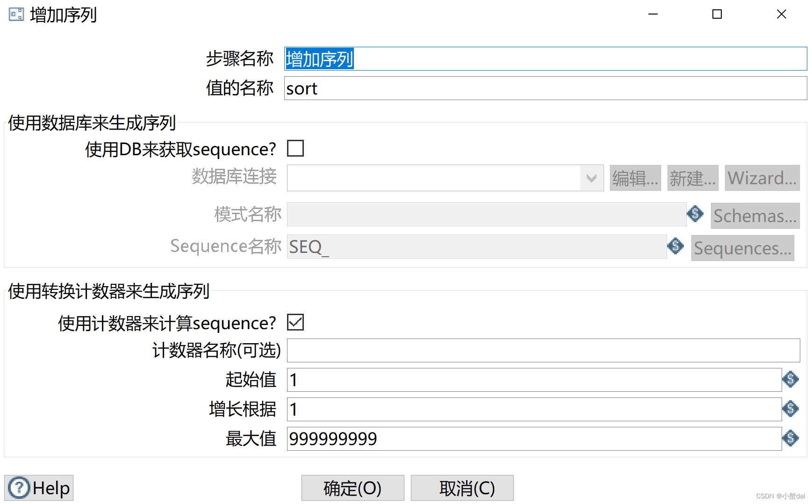This screenshot has height=504, width=812.
Task: Click the Sequences... button
Action: pos(743,248)
